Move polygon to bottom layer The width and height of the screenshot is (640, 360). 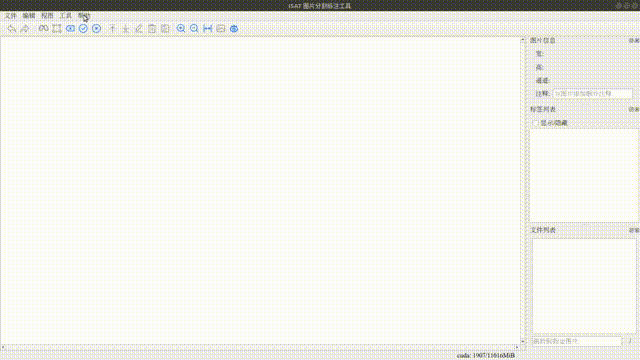126,29
